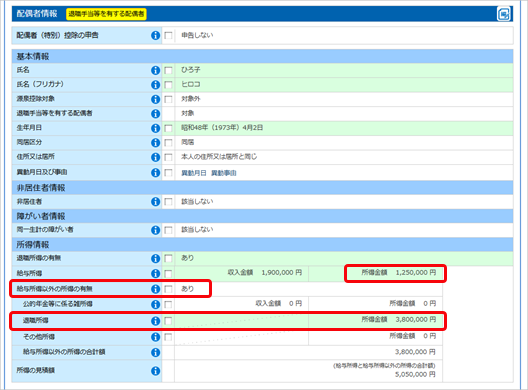Click the 退職手当等を有する配偶者 yellow badge
The image size is (528, 390).
pos(106,14)
